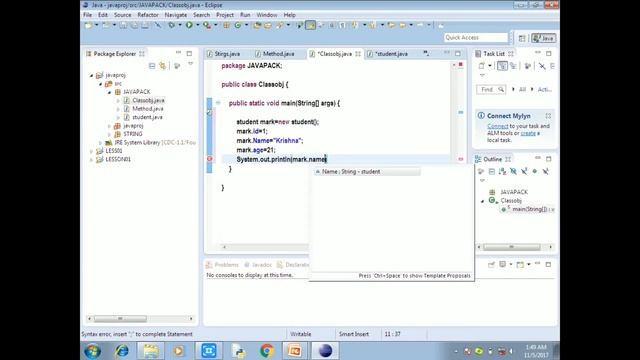
Task: Click Hide Fields icon in Outline
Action: (x=513, y=171)
